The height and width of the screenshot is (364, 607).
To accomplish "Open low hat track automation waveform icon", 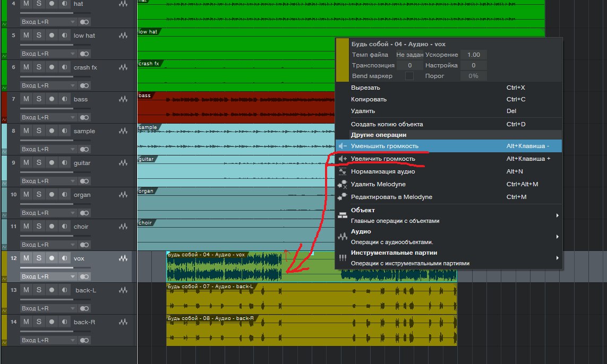I will tap(123, 36).
